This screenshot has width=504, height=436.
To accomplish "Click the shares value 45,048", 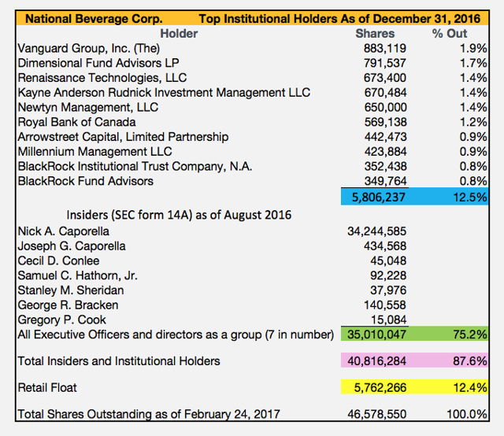I will pos(388,261).
